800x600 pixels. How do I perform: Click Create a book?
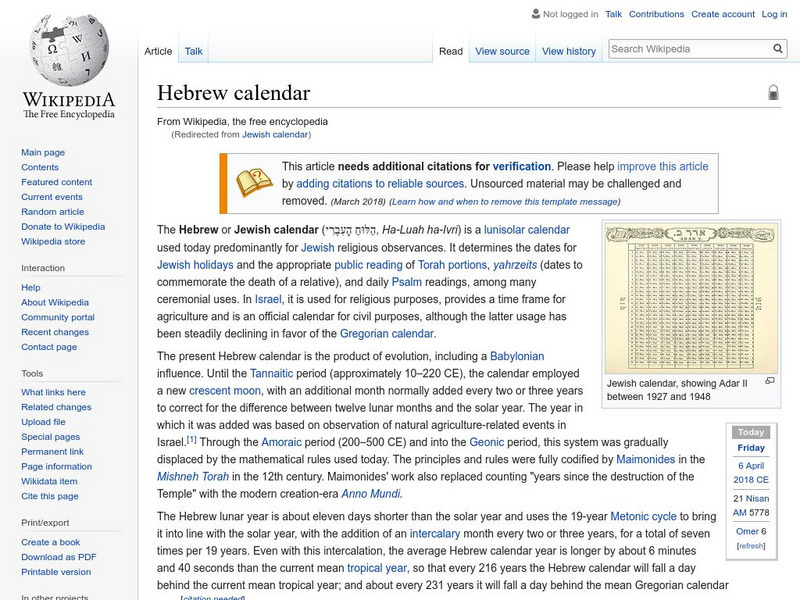[x=51, y=542]
